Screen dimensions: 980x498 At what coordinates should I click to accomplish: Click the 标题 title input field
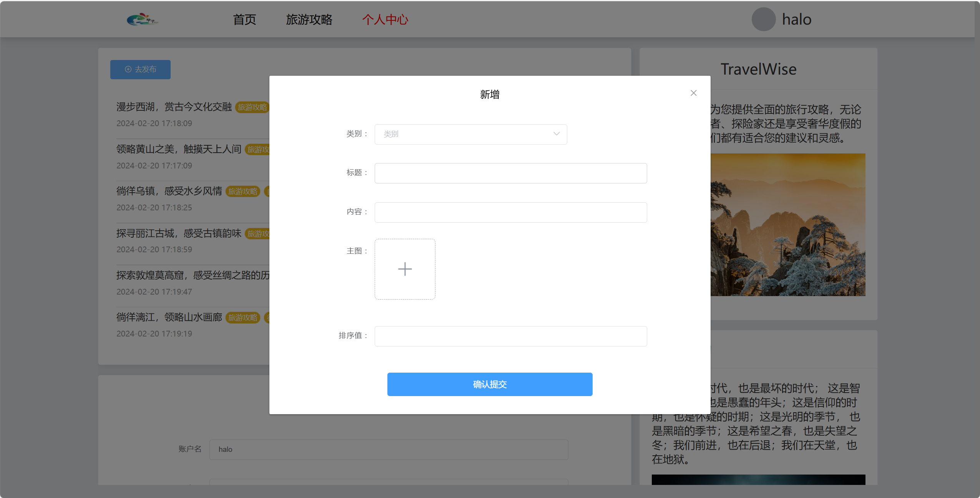tap(510, 173)
